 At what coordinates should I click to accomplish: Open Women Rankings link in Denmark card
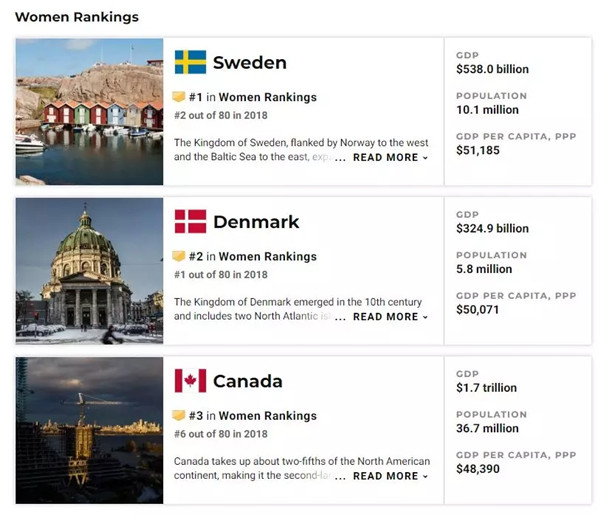[x=267, y=257]
